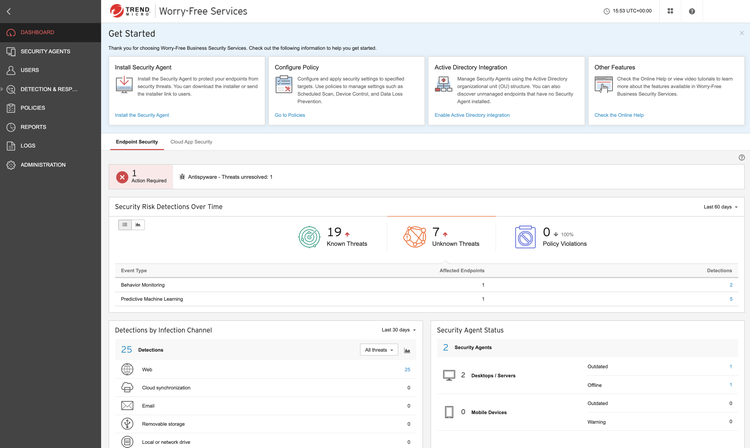Click Go to Policies link
The height and width of the screenshot is (448, 750).
coord(290,115)
